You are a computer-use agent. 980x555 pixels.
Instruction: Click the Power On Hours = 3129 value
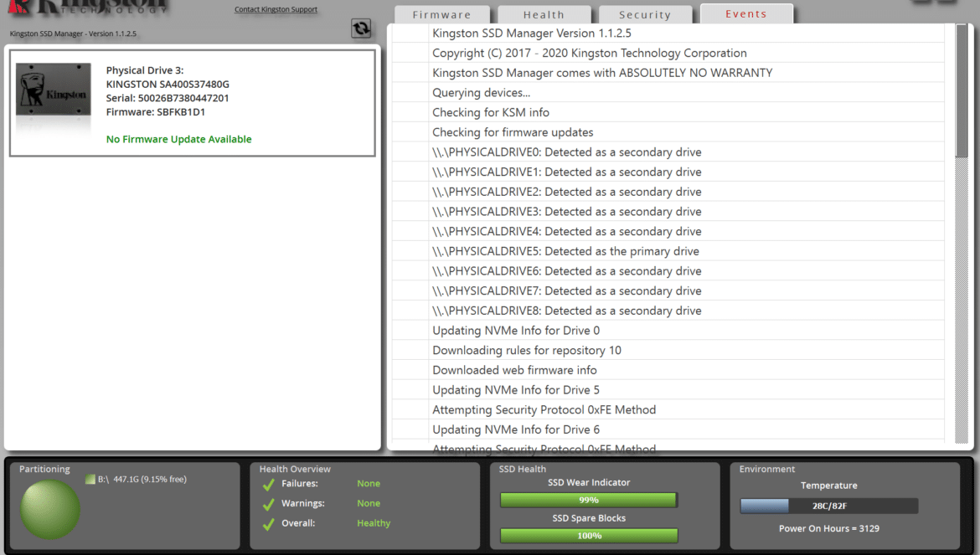point(828,529)
